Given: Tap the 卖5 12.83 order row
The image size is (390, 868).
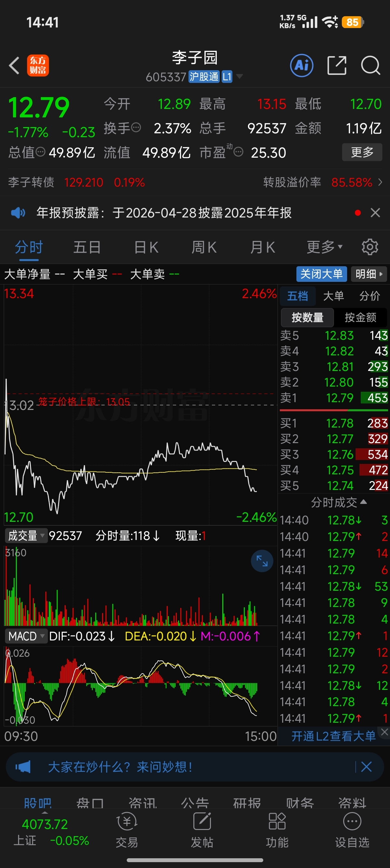Looking at the screenshot, I should (334, 335).
